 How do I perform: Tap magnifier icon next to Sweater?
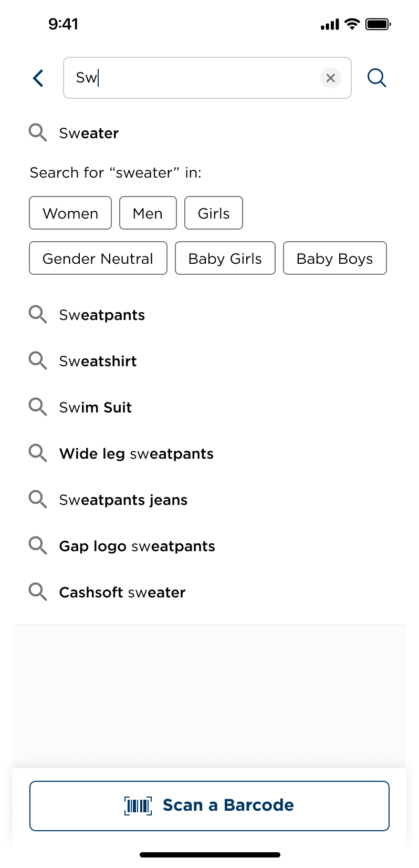[x=38, y=133]
